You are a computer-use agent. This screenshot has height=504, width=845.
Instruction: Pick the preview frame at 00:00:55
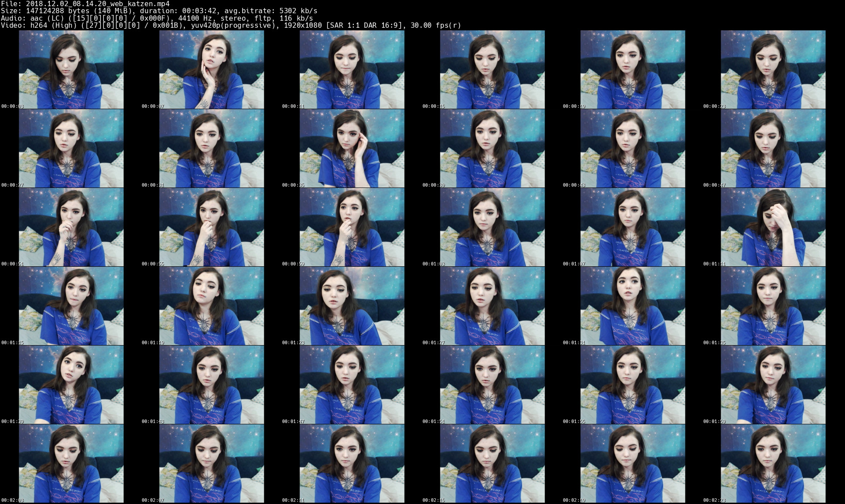coord(212,227)
